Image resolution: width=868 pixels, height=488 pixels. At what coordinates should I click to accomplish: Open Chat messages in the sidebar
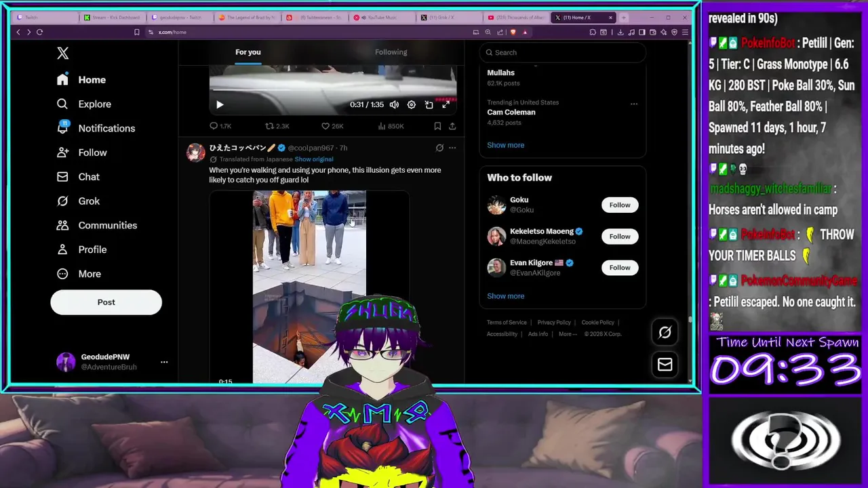pyautogui.click(x=79, y=177)
